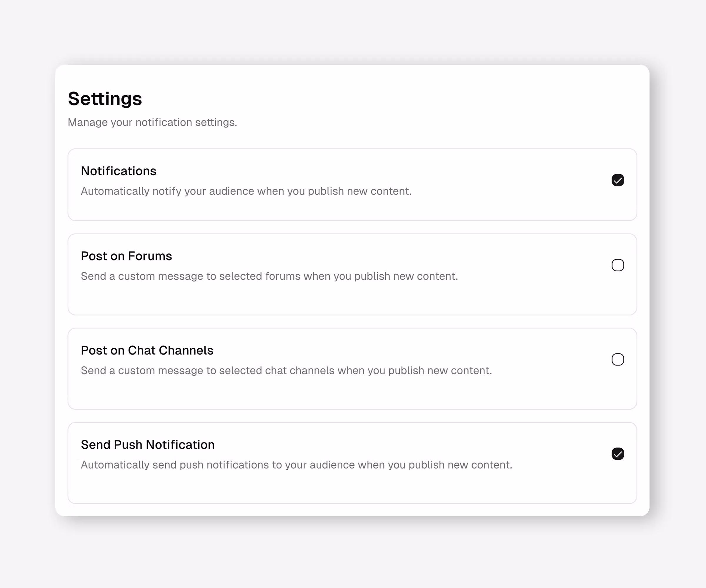Click the Send Push Notification title
The height and width of the screenshot is (588, 706).
[148, 445]
